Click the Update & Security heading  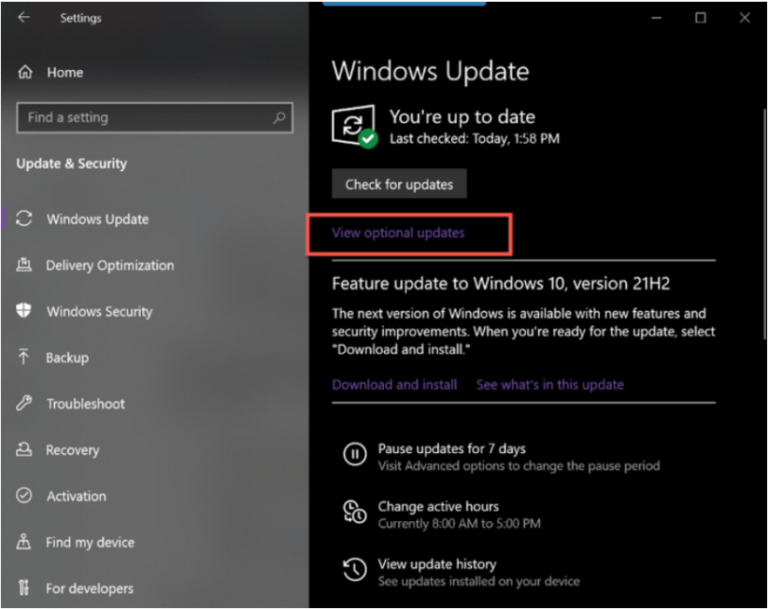point(72,163)
